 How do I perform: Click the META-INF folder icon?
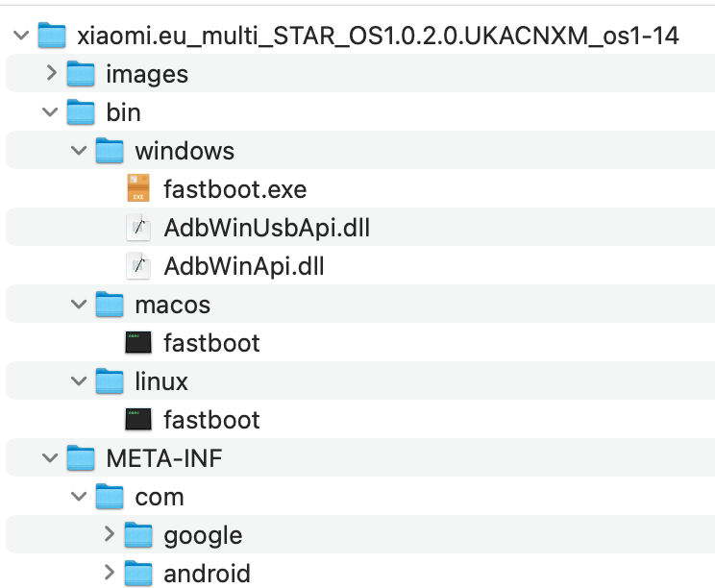click(81, 458)
